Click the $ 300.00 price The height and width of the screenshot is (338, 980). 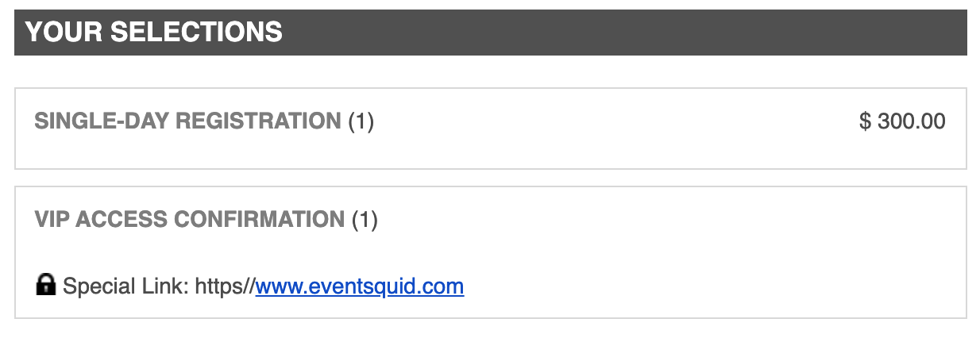902,121
